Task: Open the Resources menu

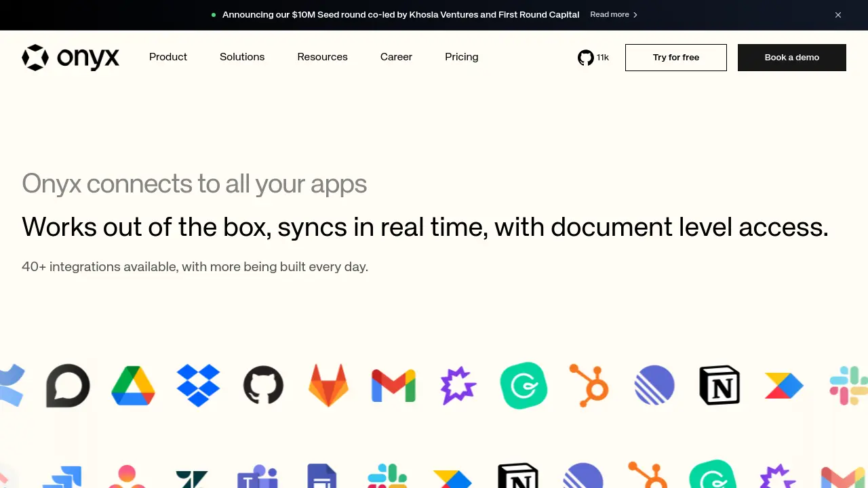Action: (x=322, y=57)
